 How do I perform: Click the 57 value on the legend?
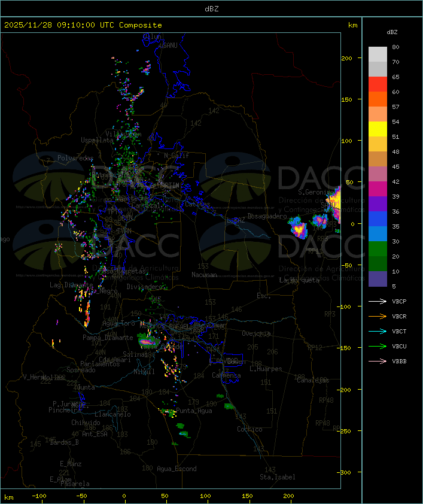[395, 107]
